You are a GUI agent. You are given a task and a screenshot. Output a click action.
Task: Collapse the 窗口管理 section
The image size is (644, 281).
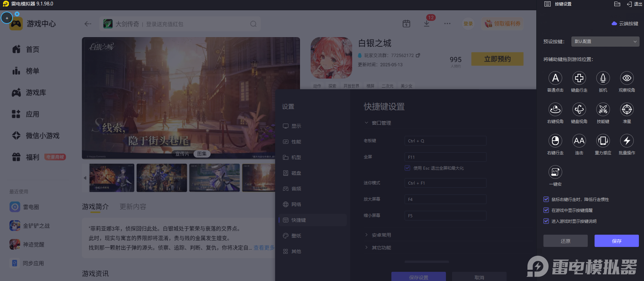378,123
